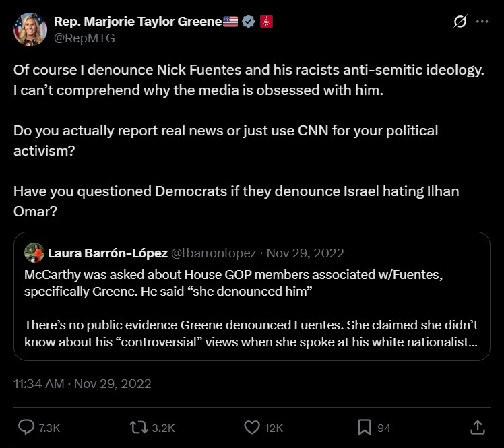This screenshot has width=504, height=448.
Task: Like the tweet with the heart icon
Action: click(x=251, y=427)
